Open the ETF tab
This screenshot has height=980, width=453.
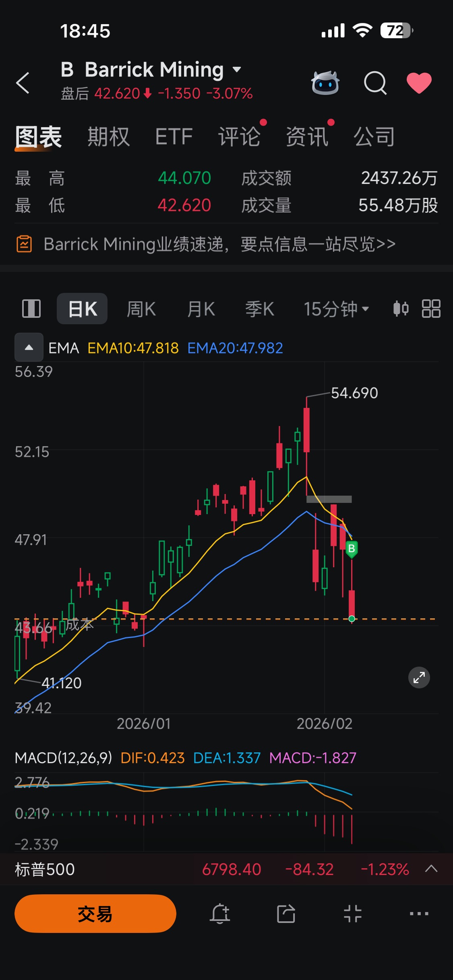(174, 137)
